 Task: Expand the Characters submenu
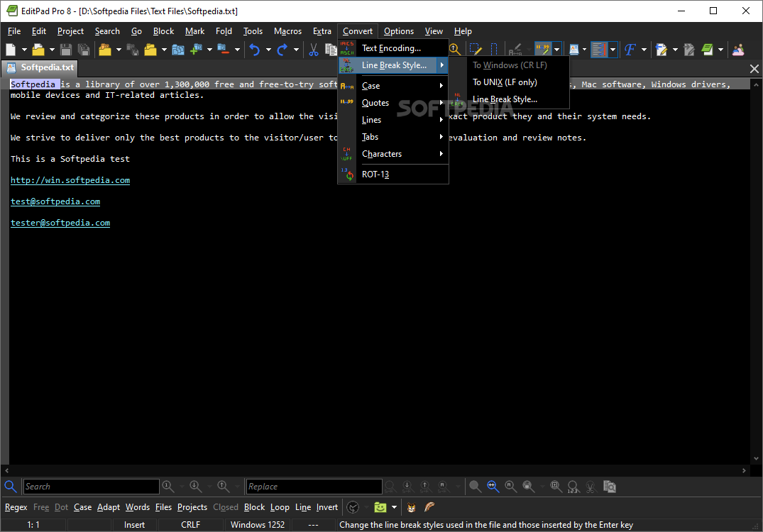[393, 154]
